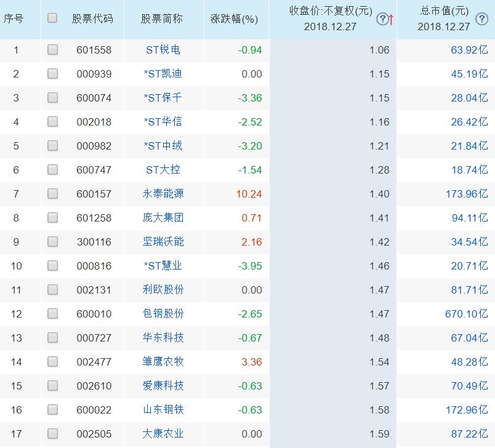495x448 pixels.
Task: Open the 爱康科技 stock link
Action: click(163, 385)
